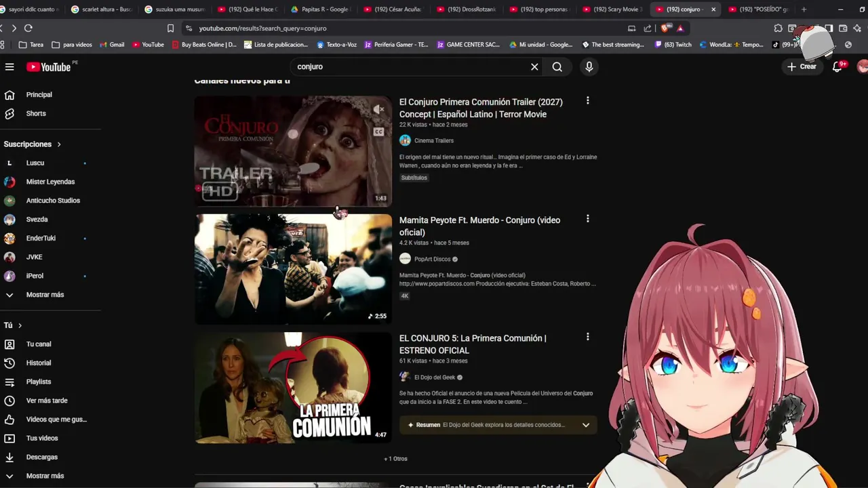
Task: Expand the Suscripciones section arrow
Action: click(x=59, y=144)
